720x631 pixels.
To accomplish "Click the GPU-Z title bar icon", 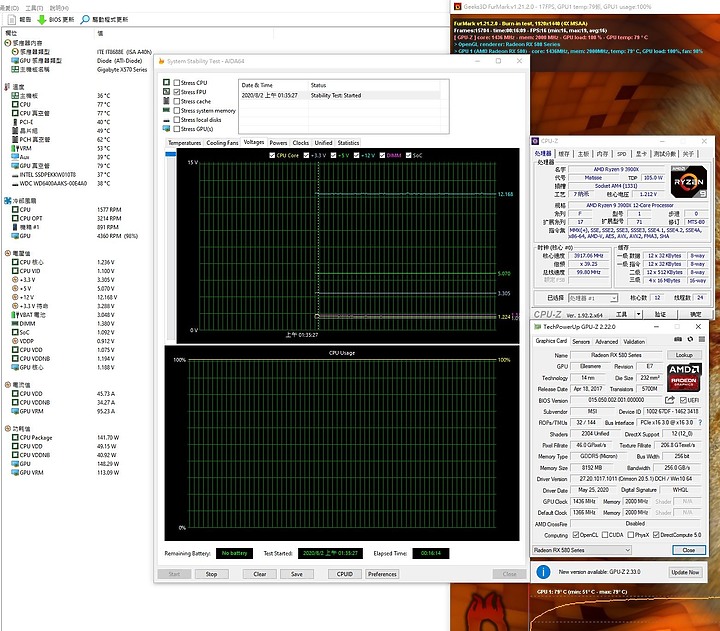I will pos(538,327).
